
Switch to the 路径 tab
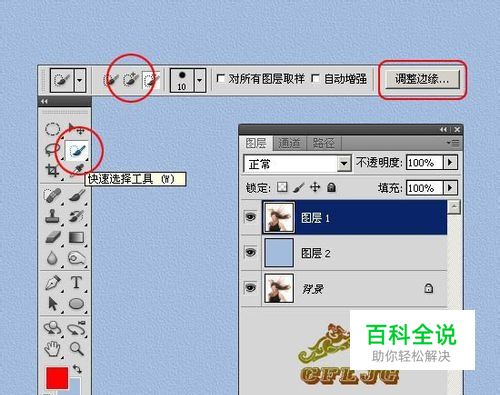pyautogui.click(x=323, y=143)
